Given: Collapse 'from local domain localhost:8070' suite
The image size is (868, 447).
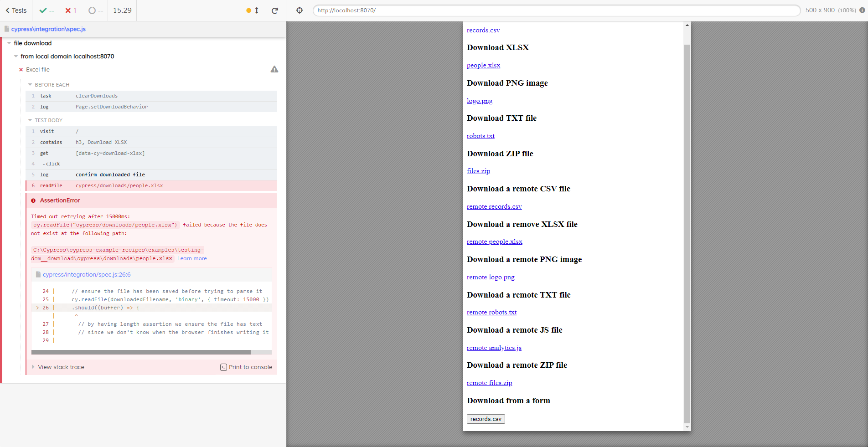Looking at the screenshot, I should coord(16,56).
